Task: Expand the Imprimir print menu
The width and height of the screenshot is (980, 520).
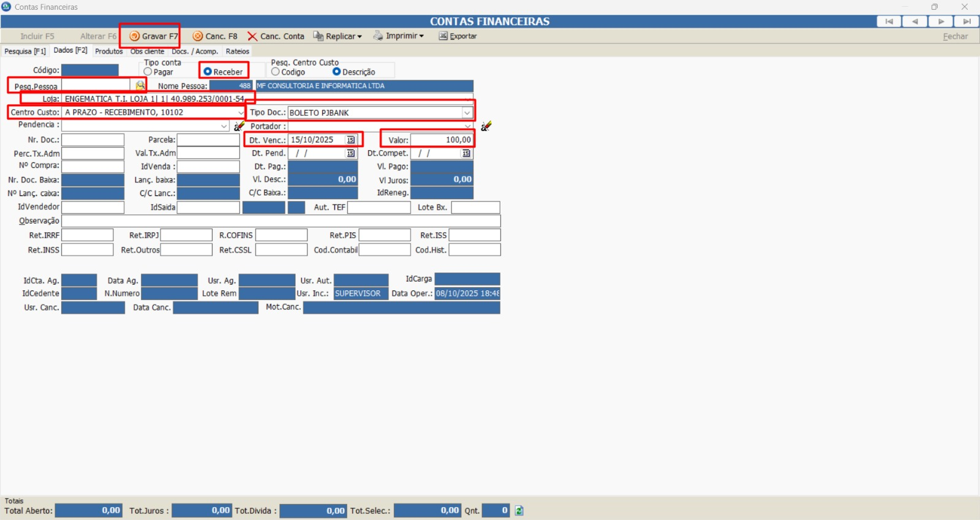Action: 399,36
